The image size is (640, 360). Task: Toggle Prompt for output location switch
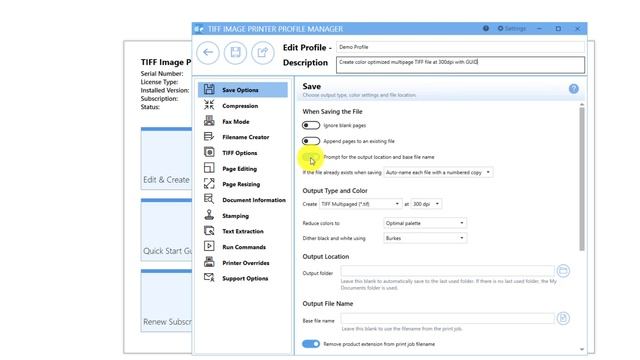[x=311, y=157]
